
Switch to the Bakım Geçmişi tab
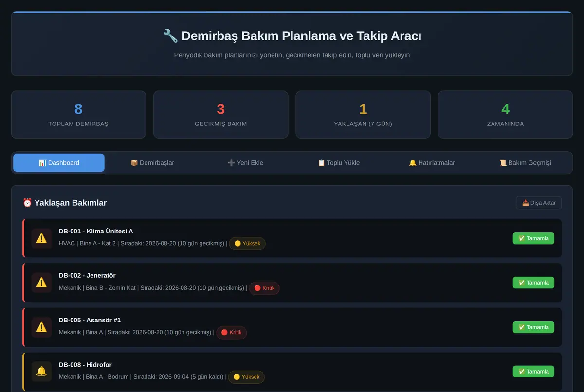(525, 163)
